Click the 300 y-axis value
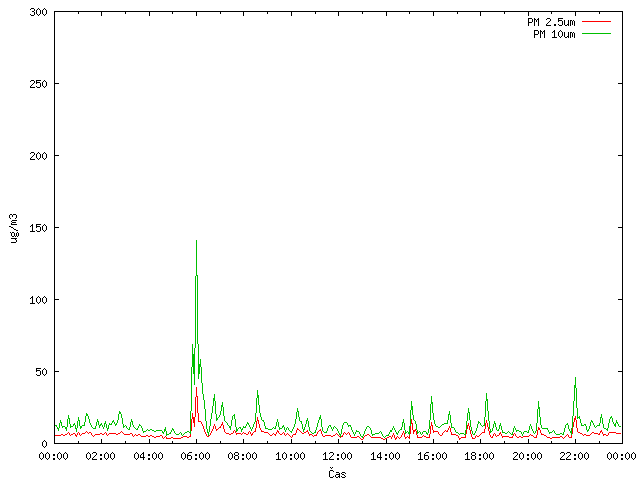 [x=38, y=12]
